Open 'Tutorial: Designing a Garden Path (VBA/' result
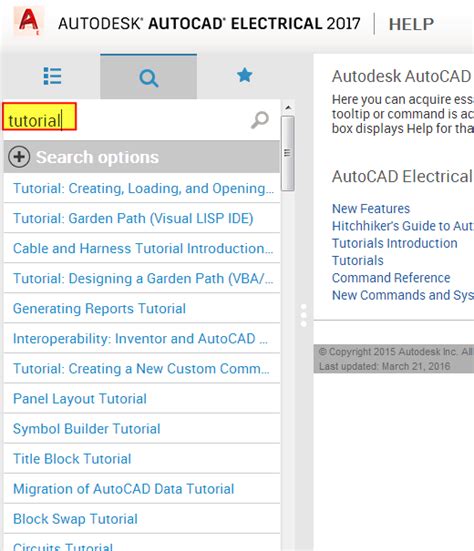Screen dimensions: 474x551 (x=142, y=278)
